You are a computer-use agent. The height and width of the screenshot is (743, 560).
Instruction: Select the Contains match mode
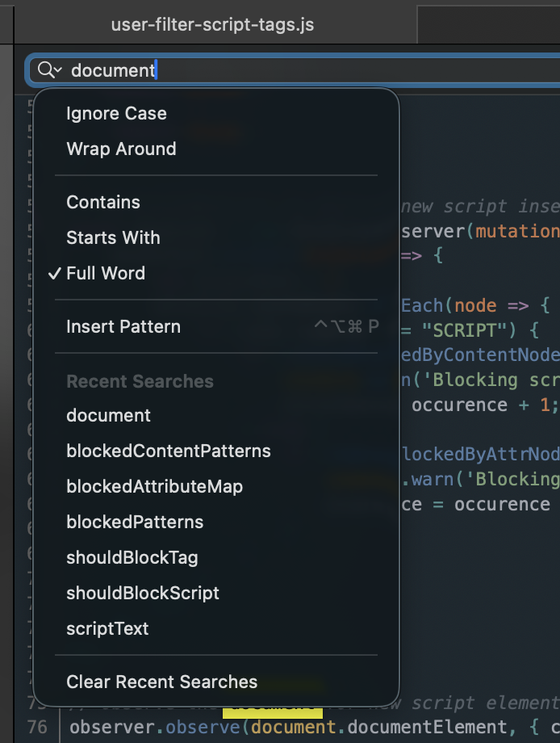[103, 202]
